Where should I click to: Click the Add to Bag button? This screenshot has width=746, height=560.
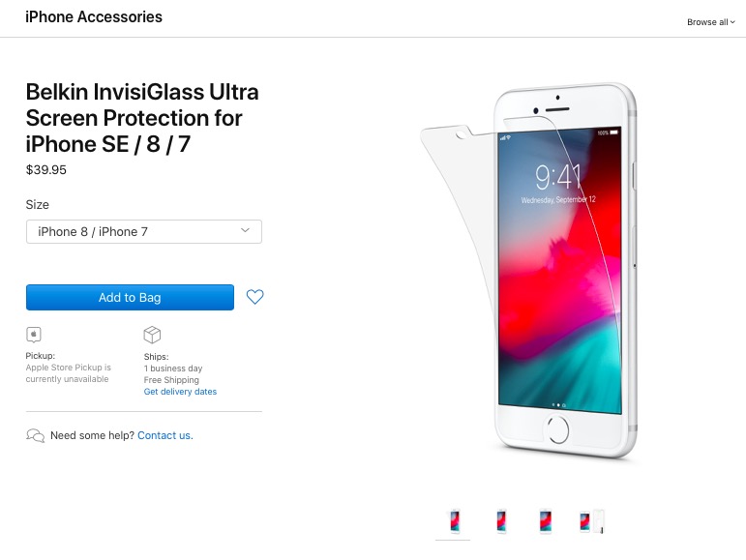(130, 297)
